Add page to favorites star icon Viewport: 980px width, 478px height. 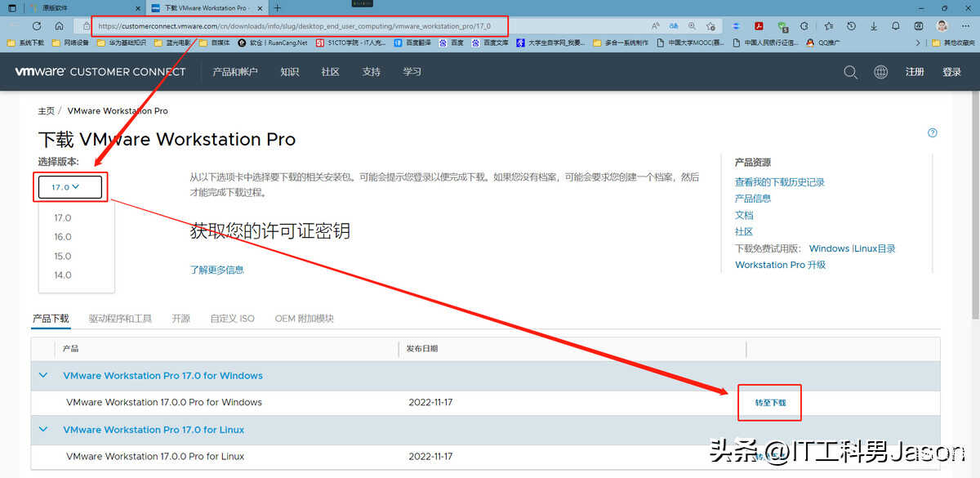click(711, 26)
